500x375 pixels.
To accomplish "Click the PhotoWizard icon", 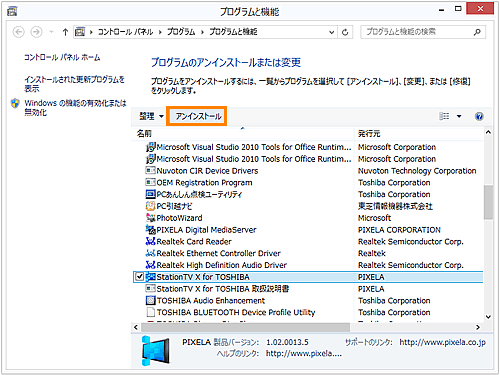I will pos(151,218).
